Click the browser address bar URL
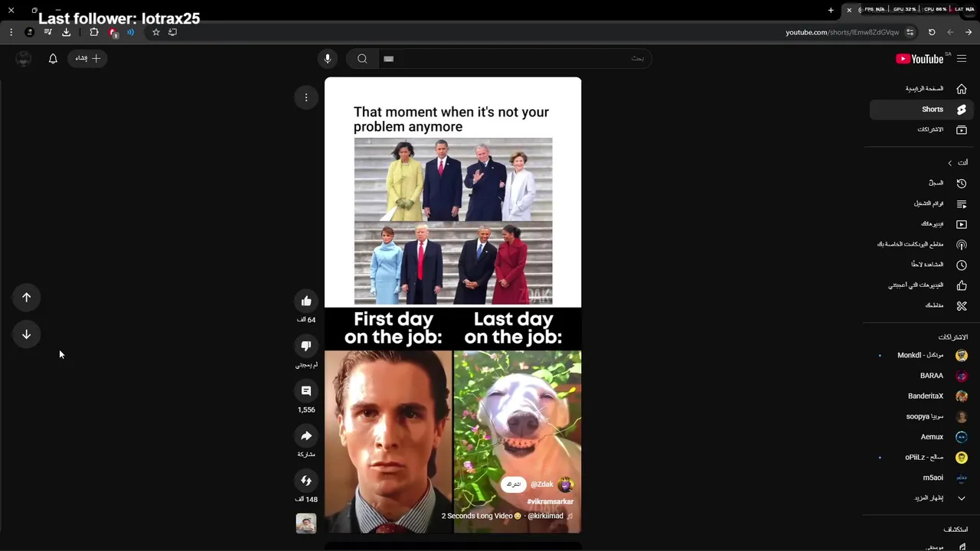 click(842, 32)
